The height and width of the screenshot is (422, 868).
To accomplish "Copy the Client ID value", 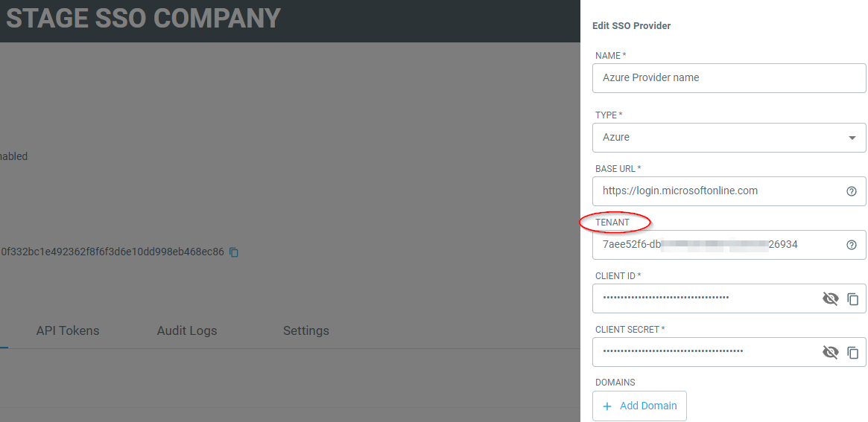I will coord(853,299).
